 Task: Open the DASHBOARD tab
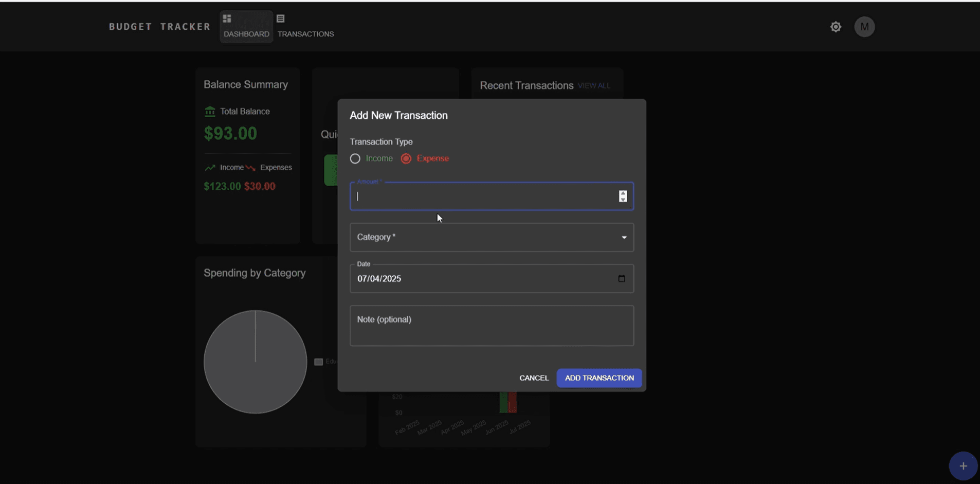[x=246, y=27]
